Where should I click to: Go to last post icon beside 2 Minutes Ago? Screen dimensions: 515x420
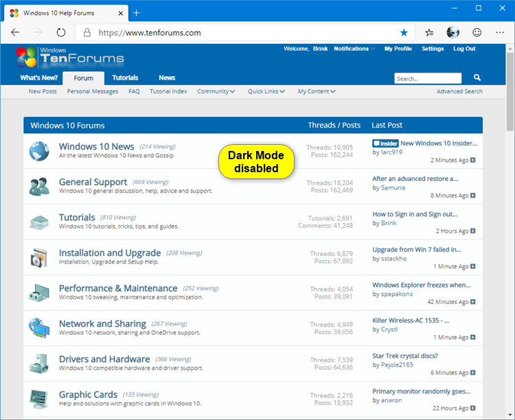(472, 160)
